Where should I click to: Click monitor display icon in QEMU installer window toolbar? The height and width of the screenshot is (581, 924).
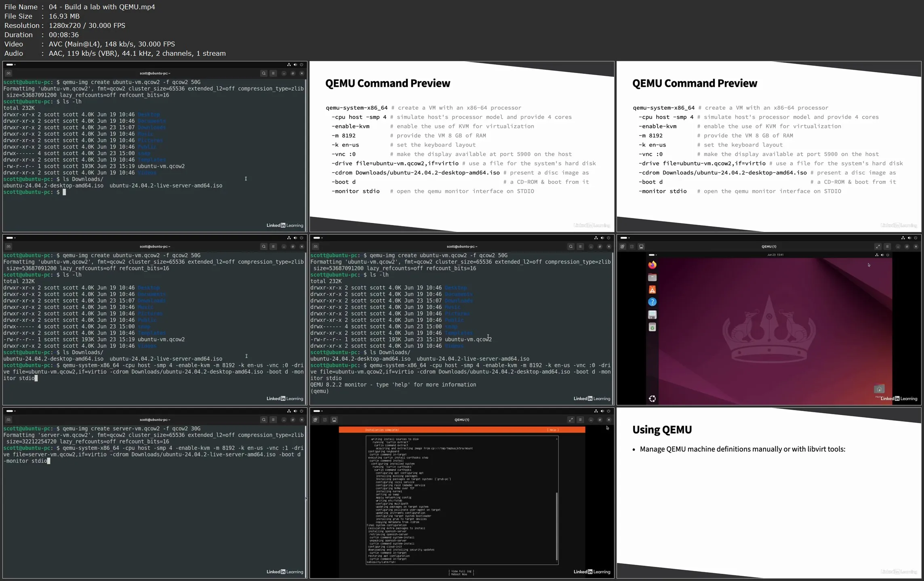pyautogui.click(x=334, y=419)
